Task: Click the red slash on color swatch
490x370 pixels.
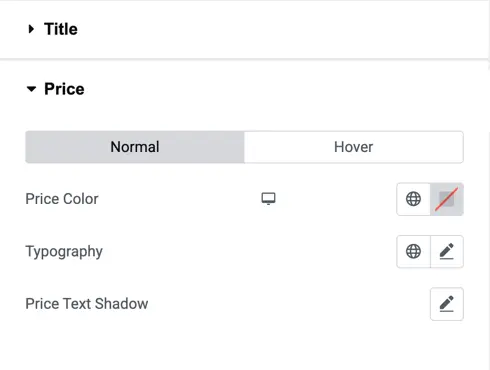Action: tap(446, 199)
